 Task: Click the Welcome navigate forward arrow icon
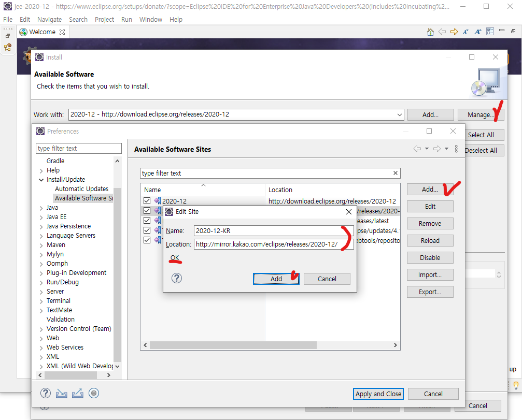(454, 32)
